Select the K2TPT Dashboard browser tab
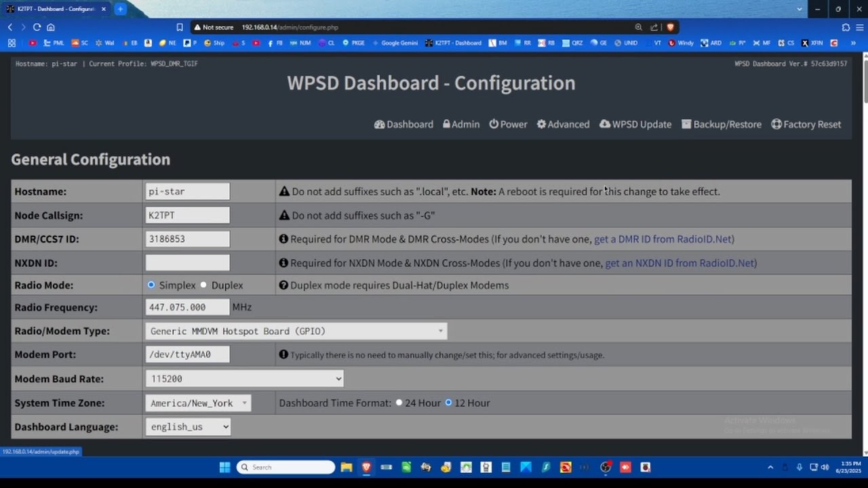 pos(56,9)
